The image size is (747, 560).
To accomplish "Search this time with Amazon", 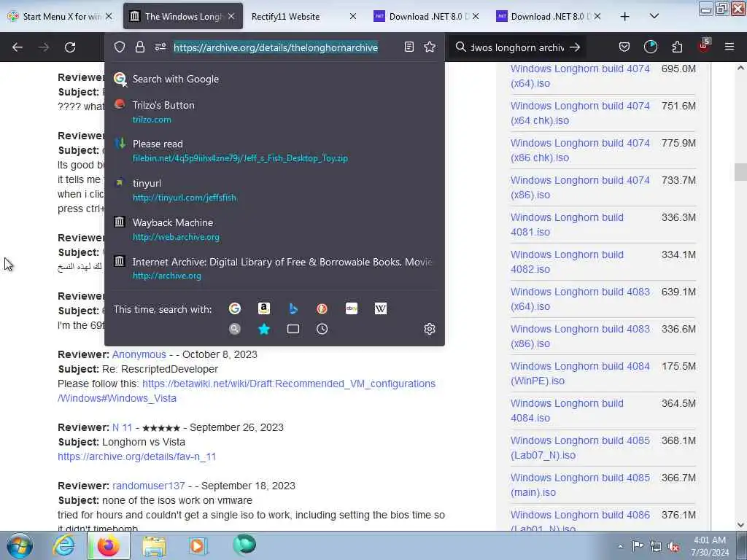I will coord(264,308).
